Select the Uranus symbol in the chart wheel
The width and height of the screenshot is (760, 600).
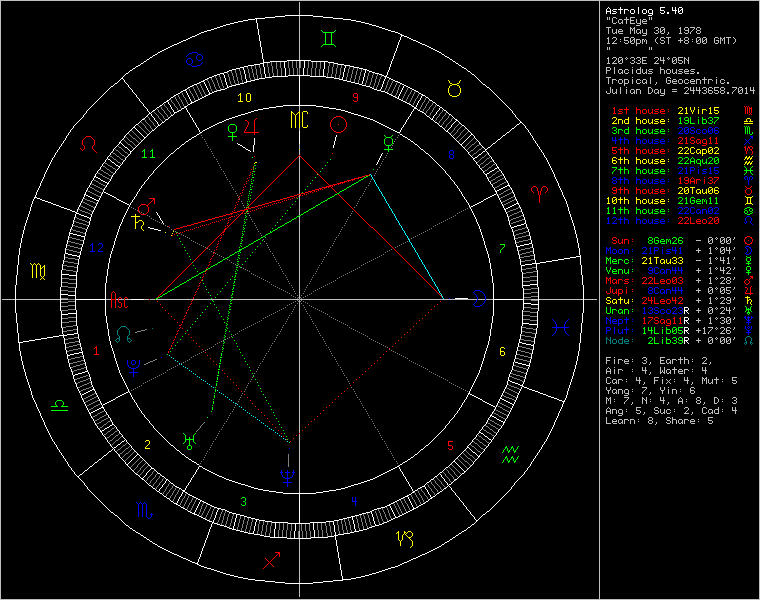click(190, 441)
